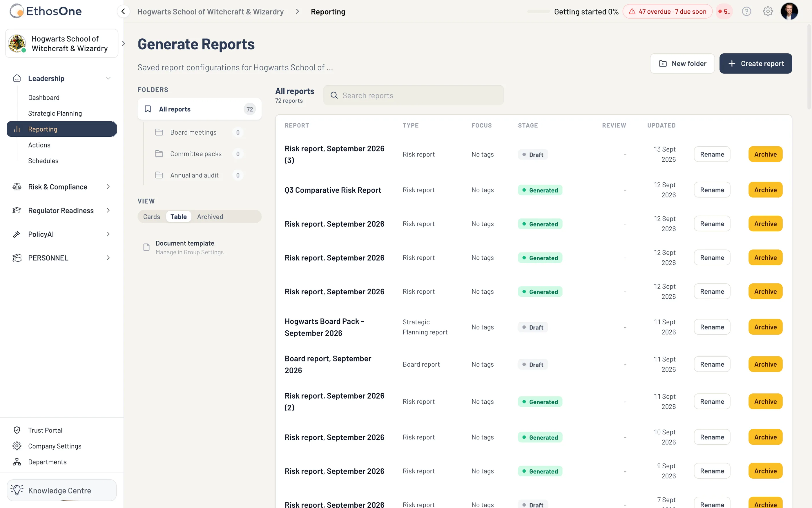
Task: Open the Dashboard menu item
Action: [44, 98]
